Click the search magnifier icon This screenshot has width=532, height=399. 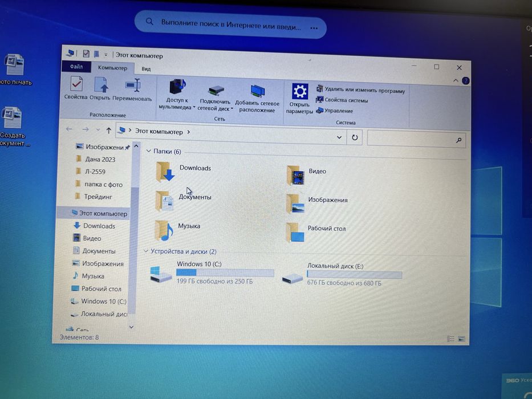click(458, 140)
